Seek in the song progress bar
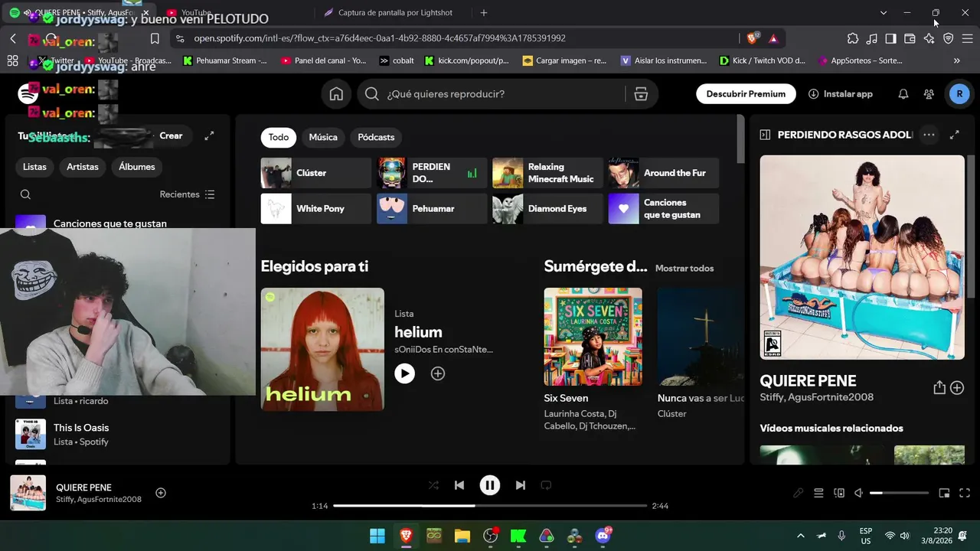This screenshot has width=980, height=551. pyautogui.click(x=490, y=506)
